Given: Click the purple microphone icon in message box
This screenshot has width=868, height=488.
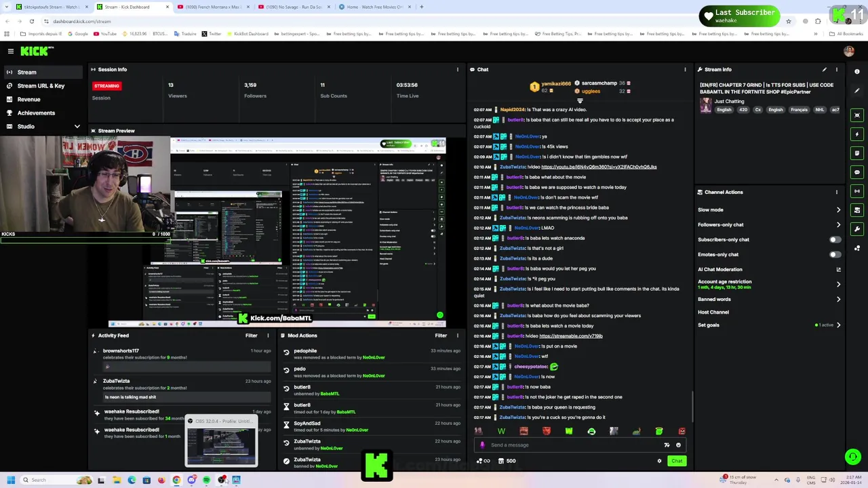Looking at the screenshot, I should click(x=482, y=445).
